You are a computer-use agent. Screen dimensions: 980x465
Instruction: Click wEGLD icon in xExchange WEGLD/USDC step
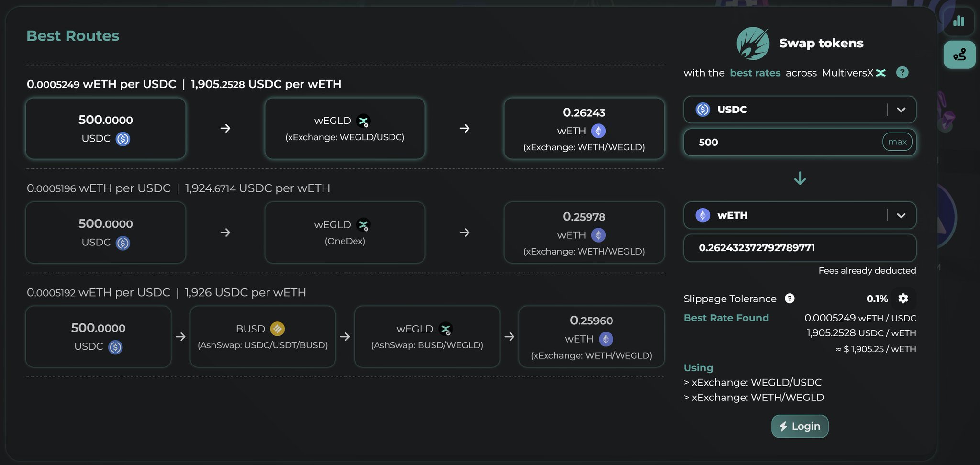(364, 121)
